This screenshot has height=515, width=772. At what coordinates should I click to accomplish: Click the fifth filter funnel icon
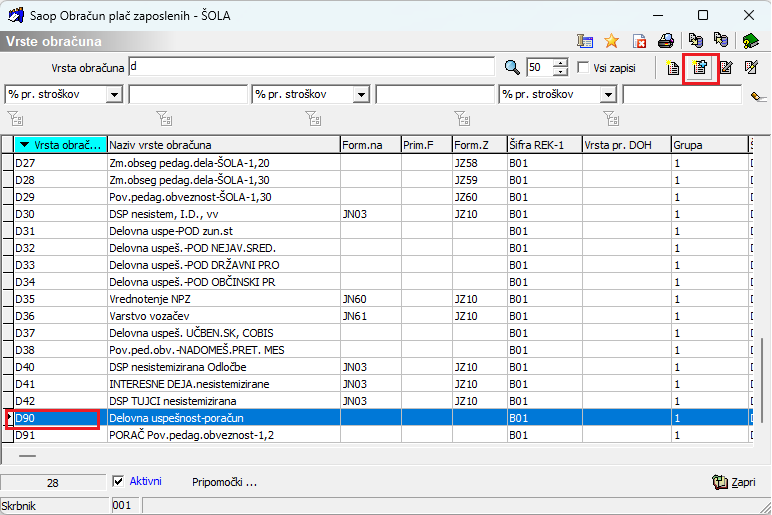(x=611, y=119)
